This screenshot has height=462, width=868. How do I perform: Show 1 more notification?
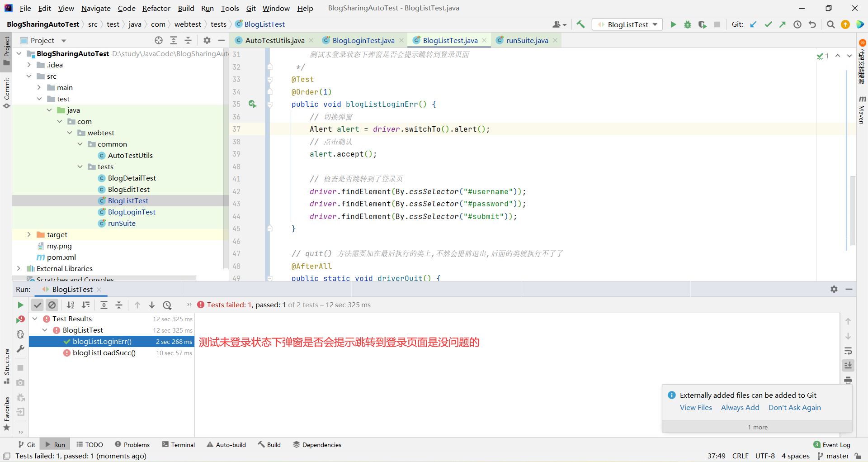757,427
